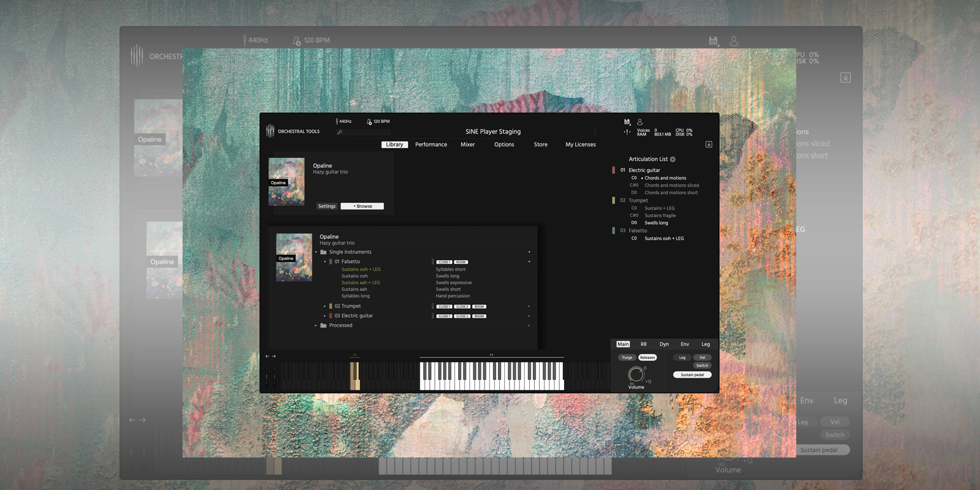Click the Orchestral Tools logo icon
The height and width of the screenshot is (490, 980).
click(270, 131)
